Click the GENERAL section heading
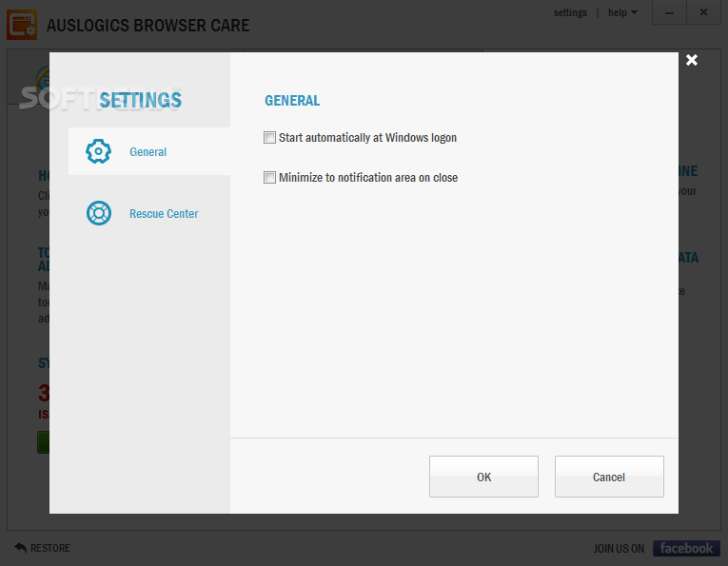728x566 pixels. [292, 100]
